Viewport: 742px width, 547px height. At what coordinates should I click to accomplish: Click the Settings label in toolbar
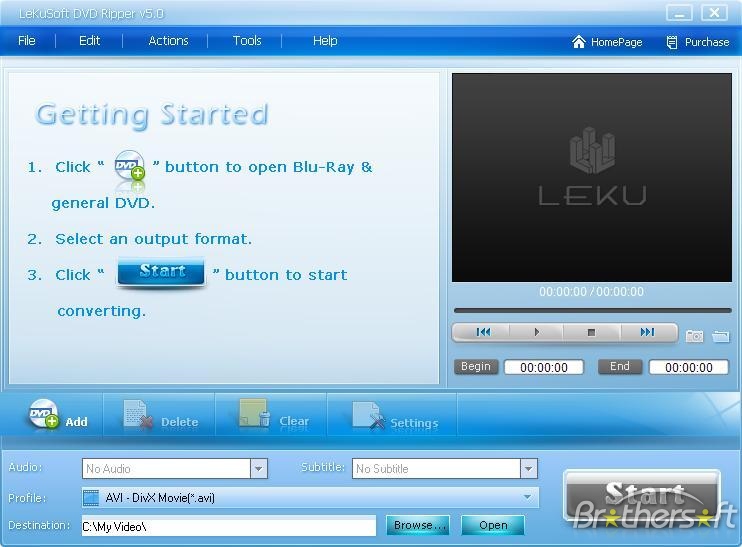[414, 423]
